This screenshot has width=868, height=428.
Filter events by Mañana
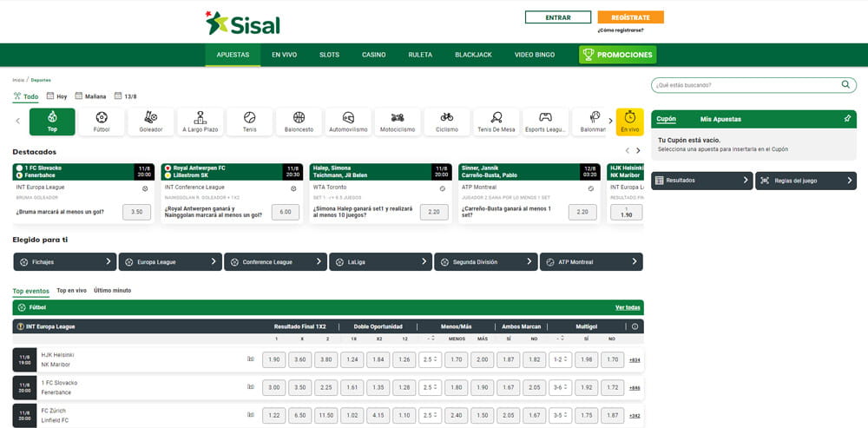[90, 96]
